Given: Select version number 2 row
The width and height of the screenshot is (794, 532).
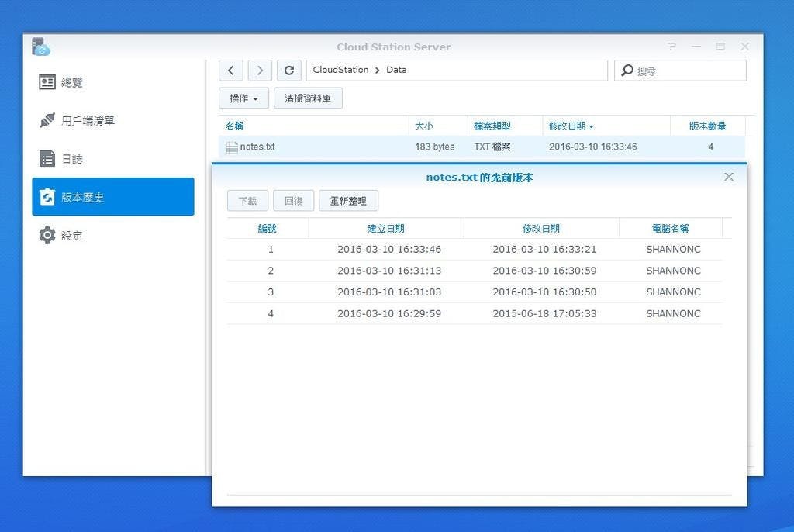Looking at the screenshot, I should pos(475,271).
